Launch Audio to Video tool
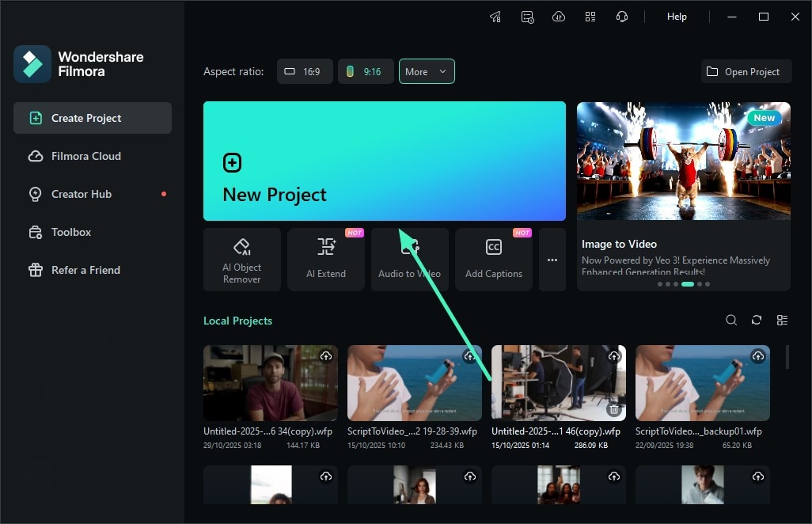The image size is (812, 524). point(409,259)
